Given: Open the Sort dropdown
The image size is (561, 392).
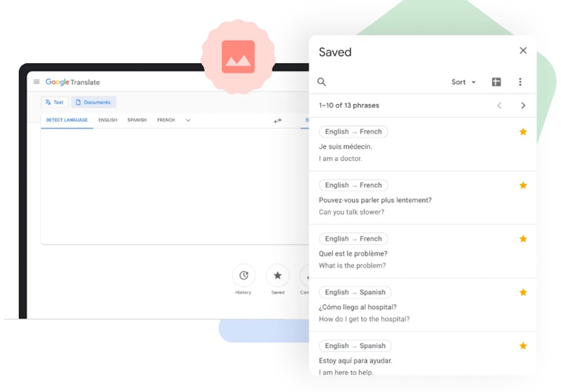Looking at the screenshot, I should click(463, 82).
